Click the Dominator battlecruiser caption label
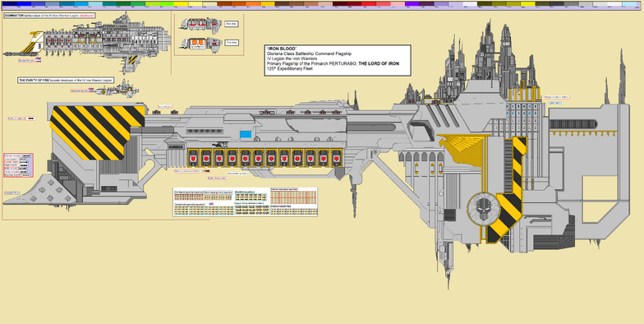Image resolution: width=644 pixels, height=324 pixels. [x=49, y=15]
